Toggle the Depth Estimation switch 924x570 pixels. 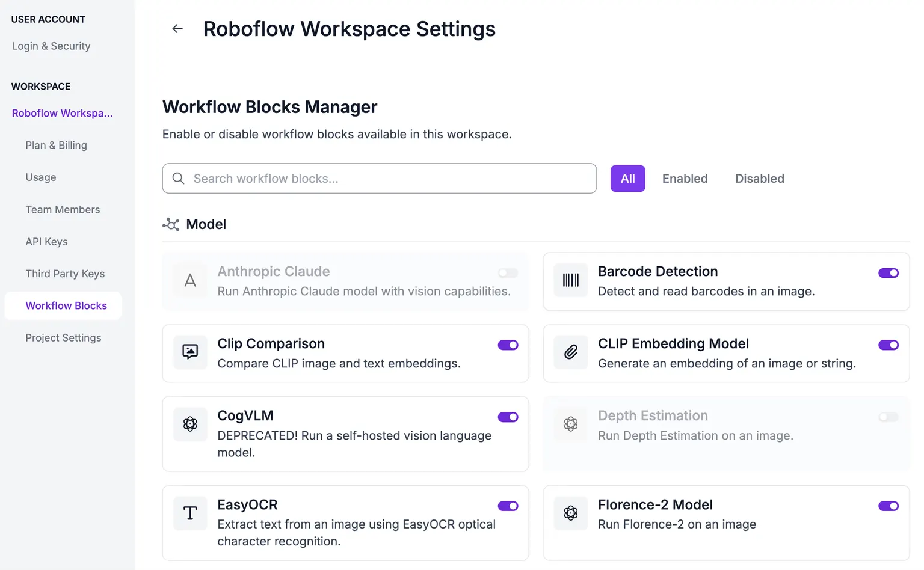889,417
